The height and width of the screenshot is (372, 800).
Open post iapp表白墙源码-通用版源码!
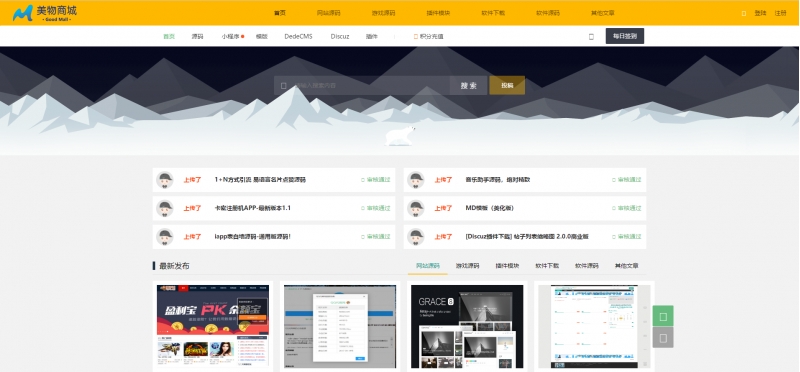(253, 237)
